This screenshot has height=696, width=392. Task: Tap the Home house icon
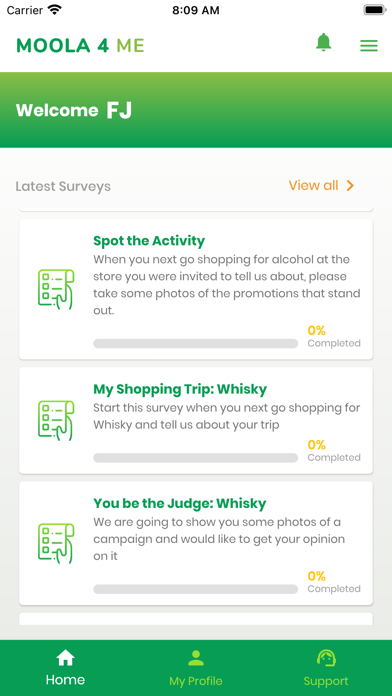coord(65,657)
